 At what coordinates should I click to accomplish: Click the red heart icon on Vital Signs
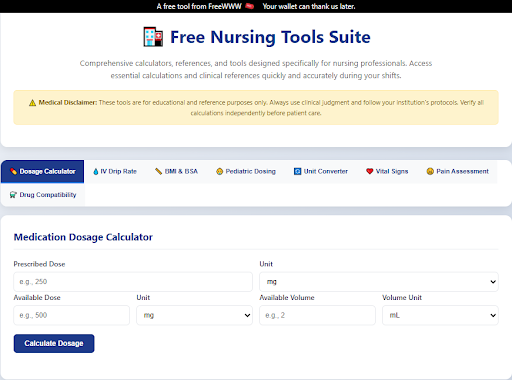(370, 171)
